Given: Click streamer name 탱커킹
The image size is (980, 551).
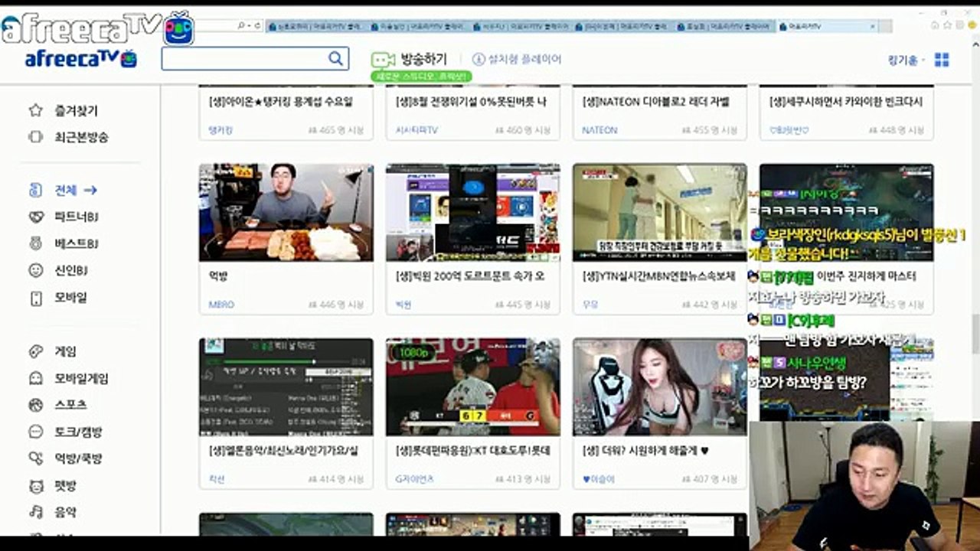Looking at the screenshot, I should (x=220, y=130).
